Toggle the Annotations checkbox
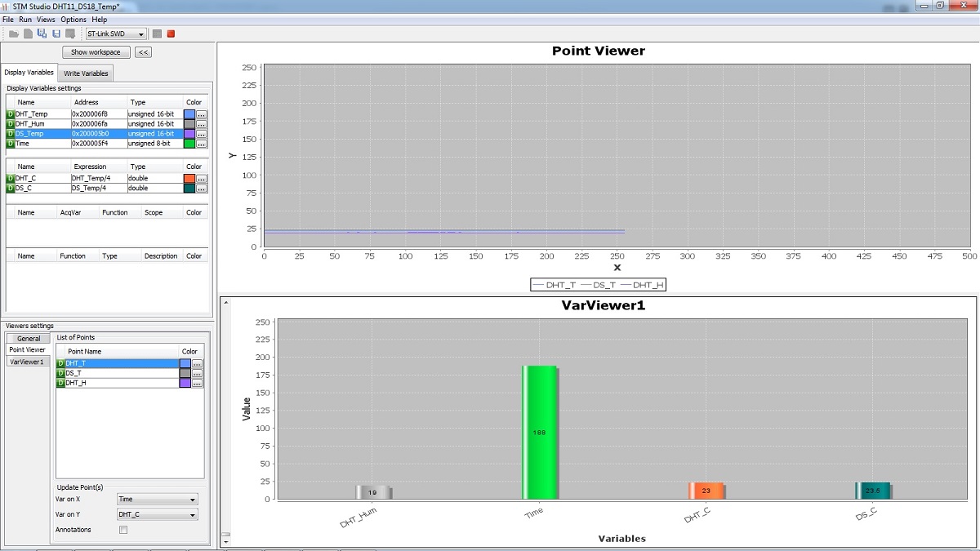 [123, 530]
